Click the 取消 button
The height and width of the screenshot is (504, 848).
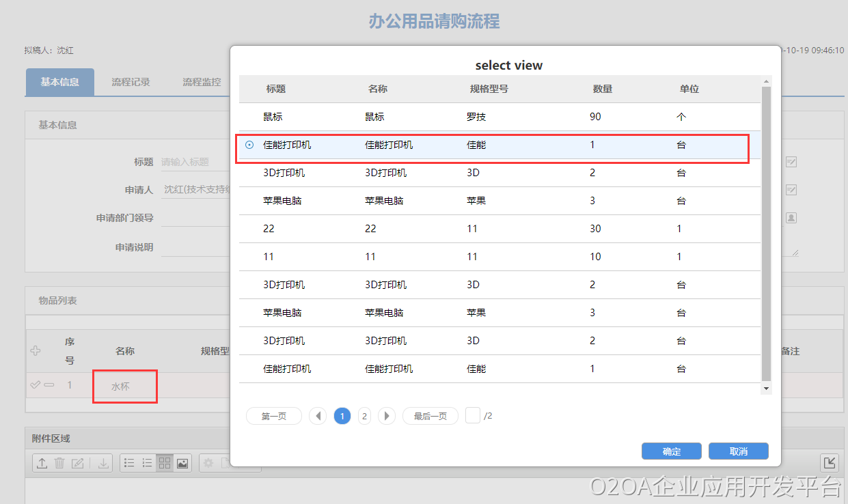(x=738, y=451)
